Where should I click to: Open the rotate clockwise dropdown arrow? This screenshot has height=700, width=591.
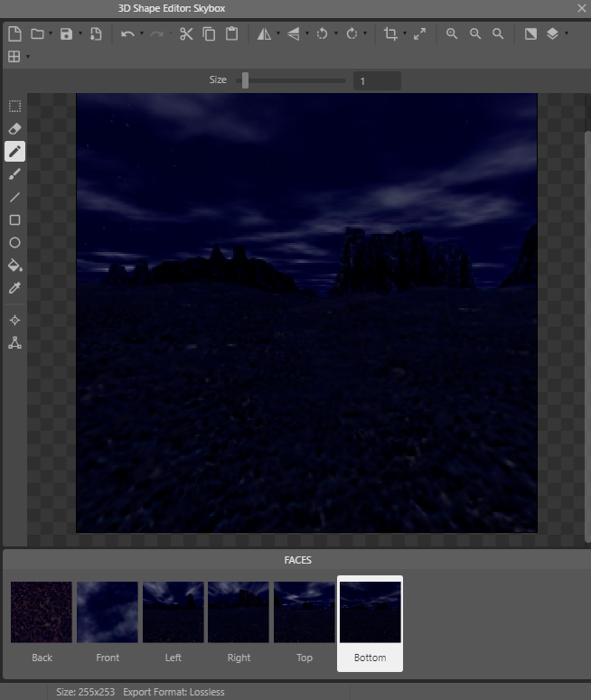(365, 33)
